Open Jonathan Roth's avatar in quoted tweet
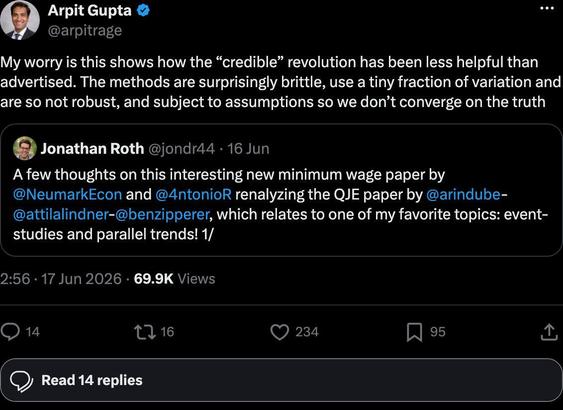 pos(25,148)
